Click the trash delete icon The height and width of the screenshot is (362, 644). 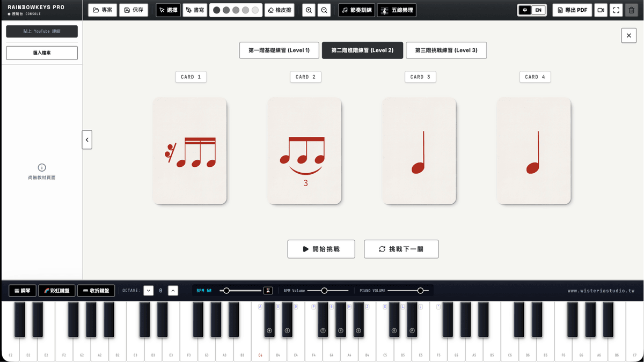click(631, 10)
